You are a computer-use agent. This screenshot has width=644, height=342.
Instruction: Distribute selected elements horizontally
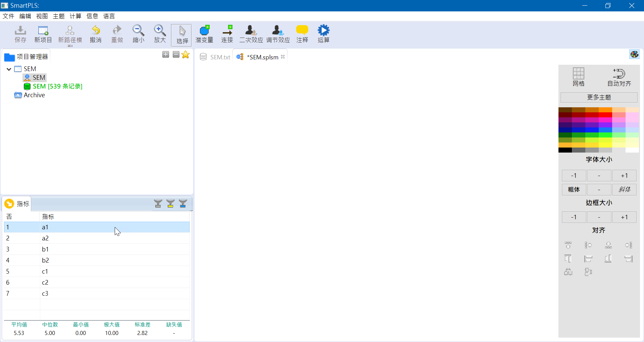tap(568, 272)
